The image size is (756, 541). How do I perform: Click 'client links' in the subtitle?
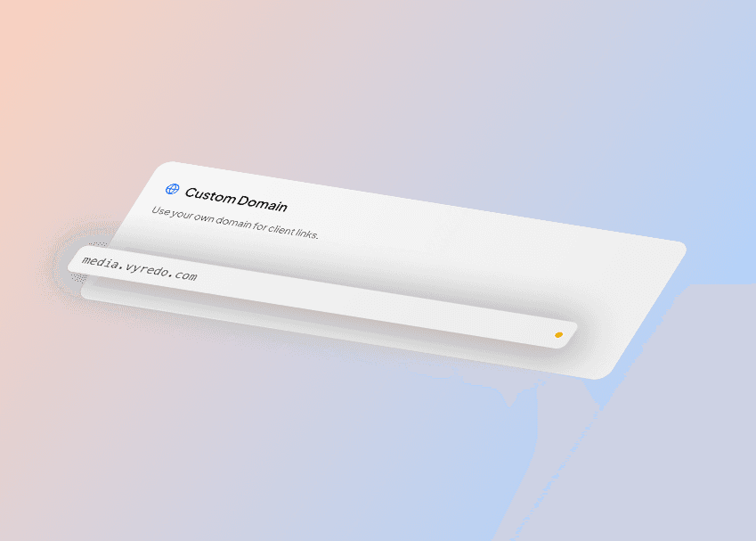point(293,232)
